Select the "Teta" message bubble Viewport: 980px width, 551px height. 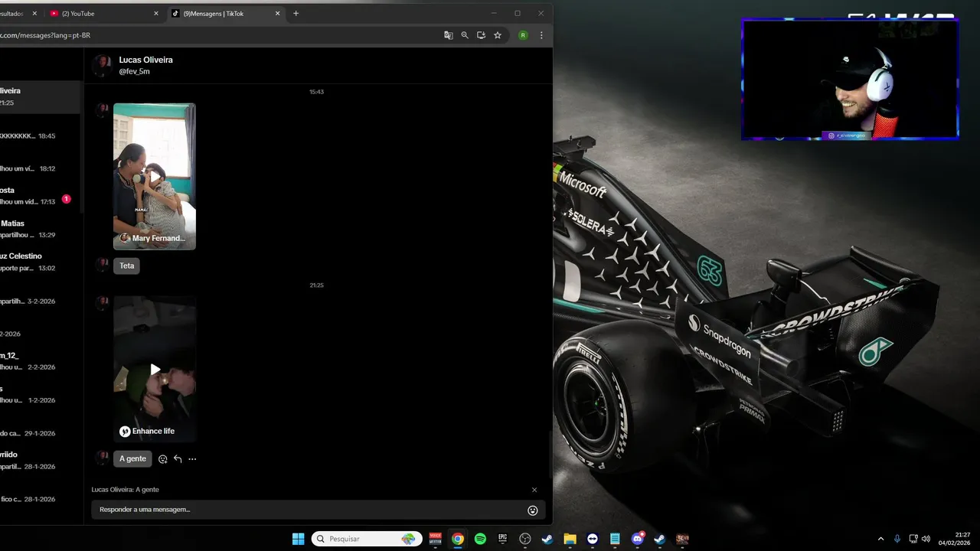click(126, 266)
